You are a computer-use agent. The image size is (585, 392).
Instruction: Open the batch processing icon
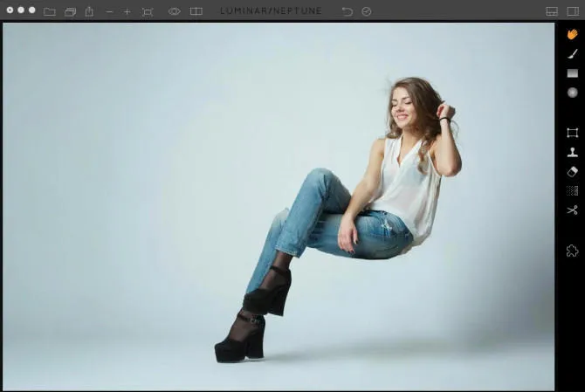pyautogui.click(x=71, y=11)
